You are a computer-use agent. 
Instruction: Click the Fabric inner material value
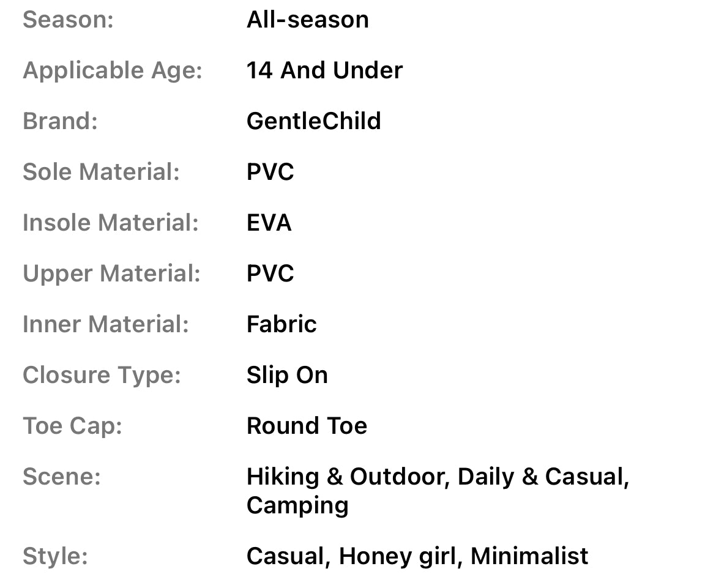pos(282,324)
